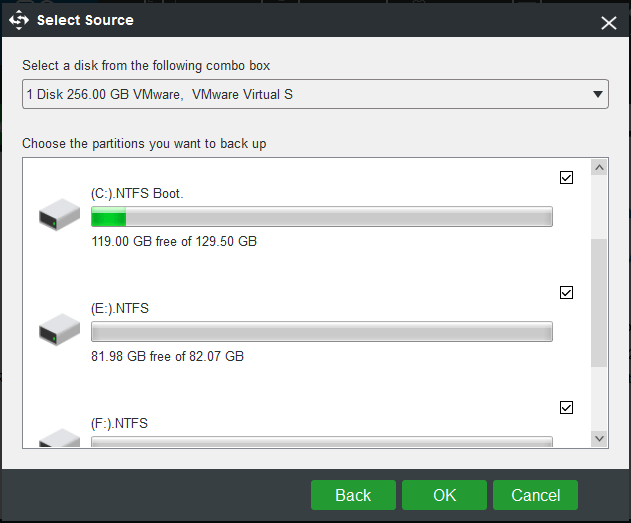This screenshot has height=523, width=631.
Task: Click the partition list scroll down arrow
Action: (x=599, y=439)
